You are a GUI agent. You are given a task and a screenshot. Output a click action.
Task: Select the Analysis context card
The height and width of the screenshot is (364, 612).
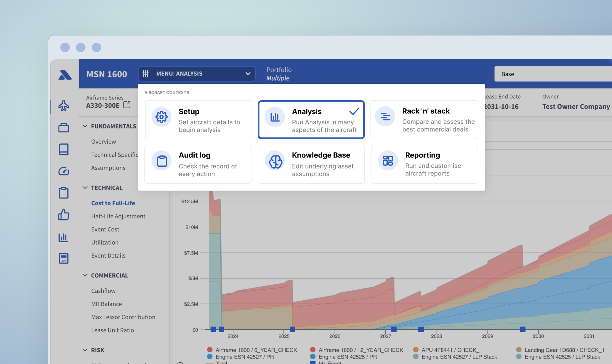tap(311, 120)
